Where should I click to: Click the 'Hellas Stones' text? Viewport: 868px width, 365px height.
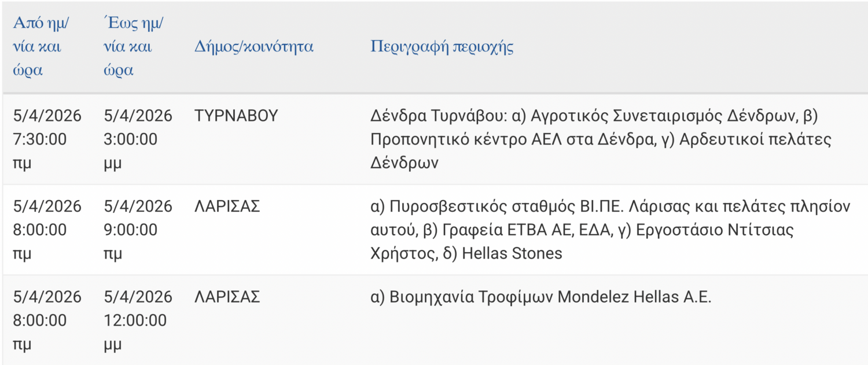pyautogui.click(x=512, y=253)
